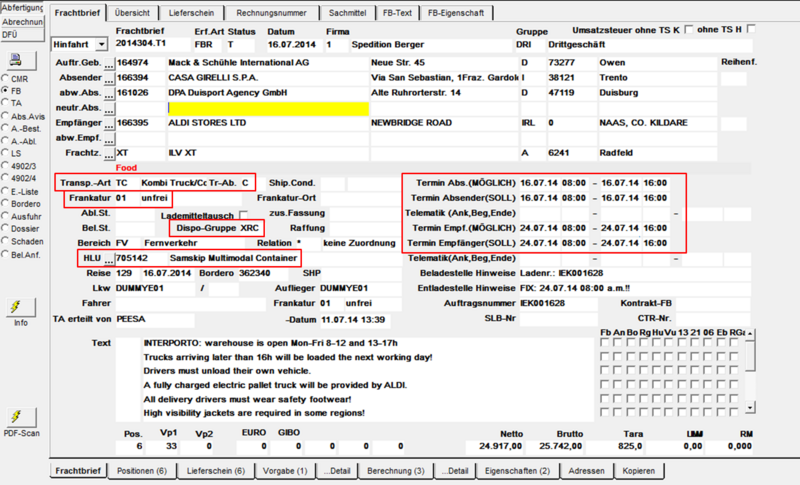Click the 'Mack & Schühle International AG' name

[x=239, y=63]
